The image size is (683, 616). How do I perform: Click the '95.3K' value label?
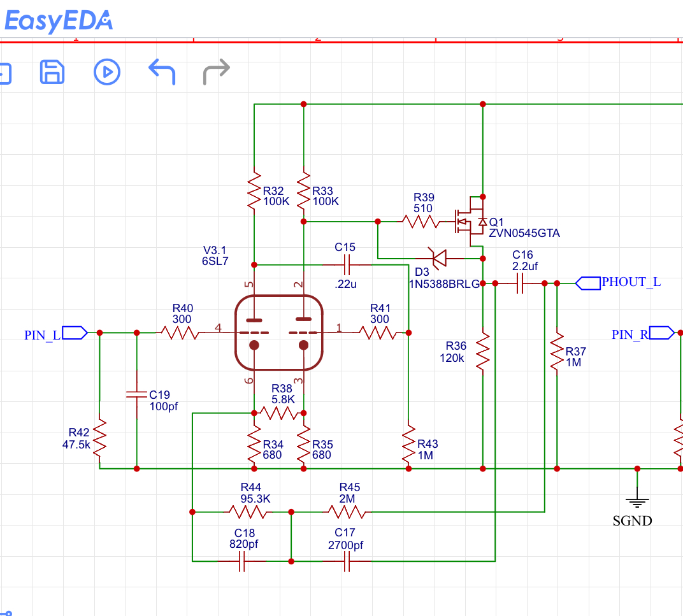click(255, 498)
